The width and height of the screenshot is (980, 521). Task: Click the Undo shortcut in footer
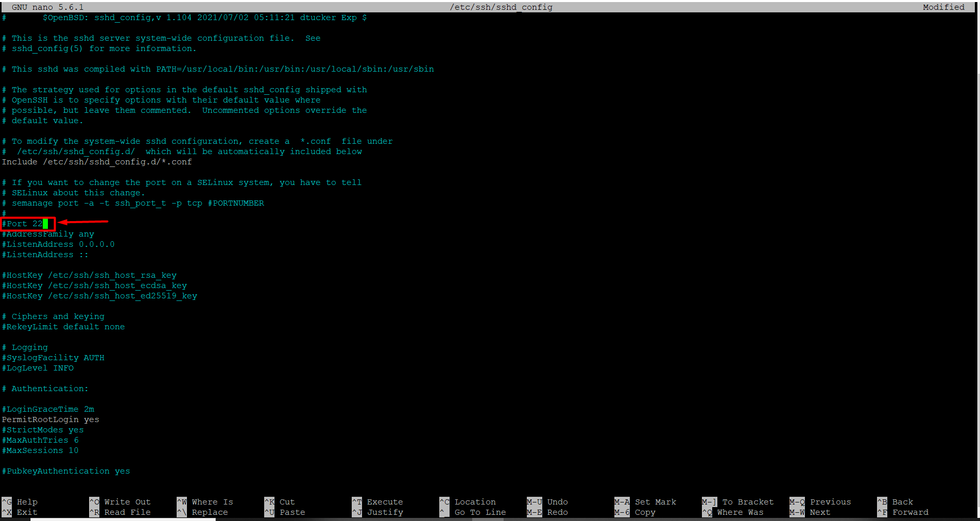[x=557, y=502]
